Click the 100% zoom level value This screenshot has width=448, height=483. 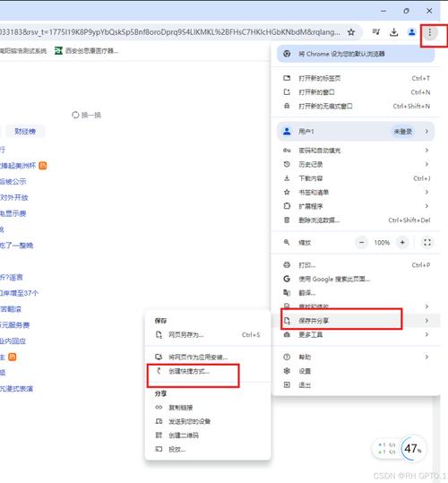pyautogui.click(x=382, y=243)
